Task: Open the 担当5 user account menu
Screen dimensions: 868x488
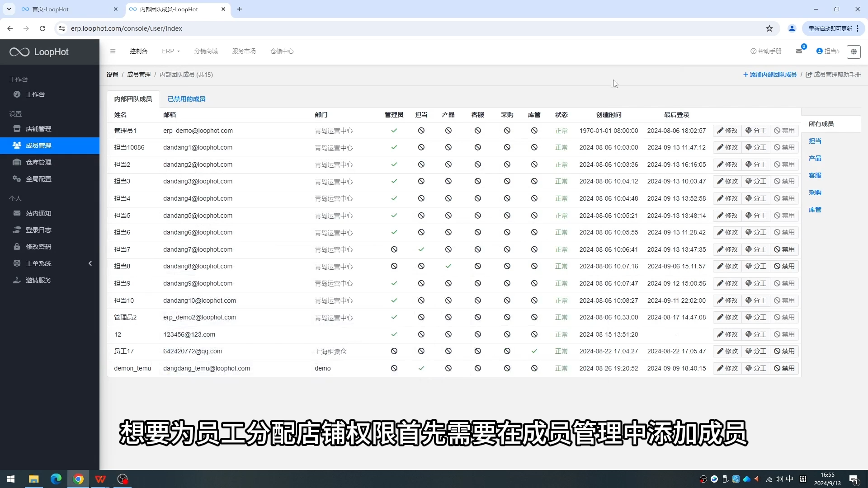Action: tap(827, 51)
